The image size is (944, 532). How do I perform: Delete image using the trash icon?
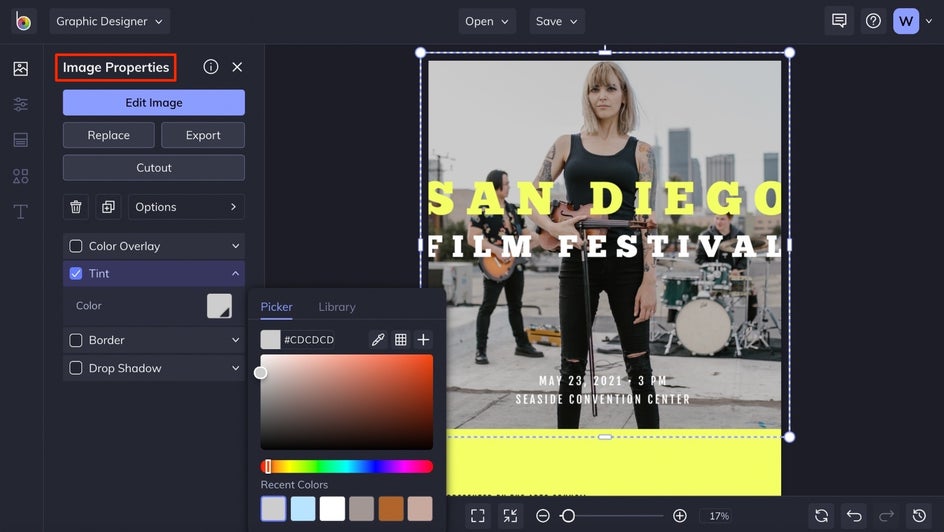(76, 207)
